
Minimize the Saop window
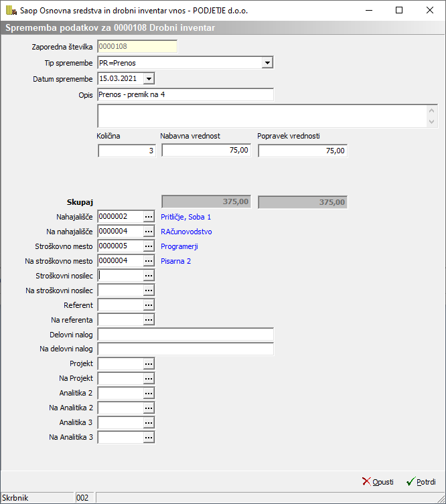click(x=369, y=10)
